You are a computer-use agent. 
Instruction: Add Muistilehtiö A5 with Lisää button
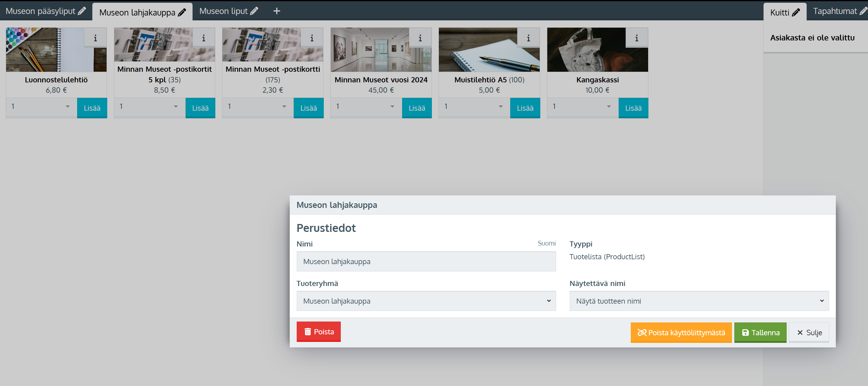tap(525, 108)
